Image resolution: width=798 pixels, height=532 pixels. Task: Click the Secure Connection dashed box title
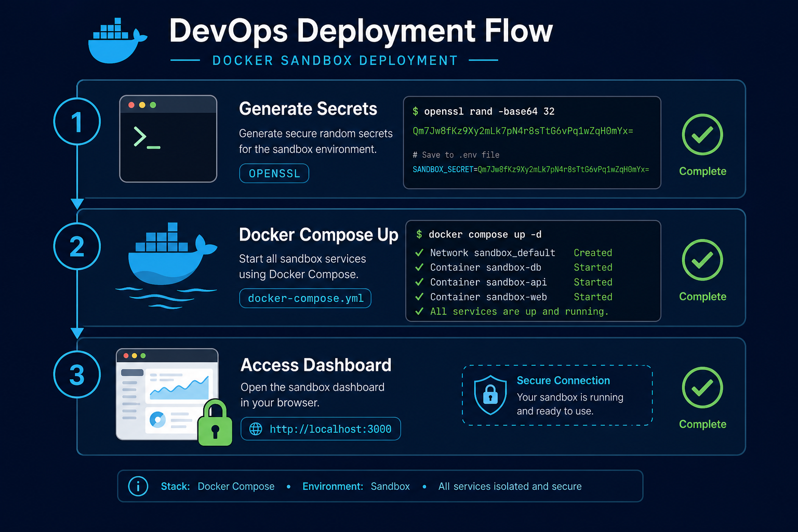(x=563, y=380)
